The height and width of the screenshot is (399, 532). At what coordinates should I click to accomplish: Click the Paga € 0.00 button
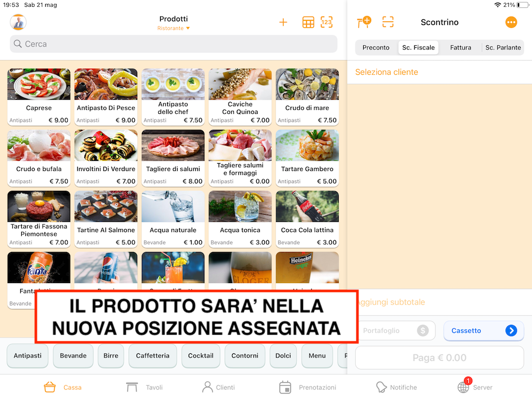click(440, 357)
